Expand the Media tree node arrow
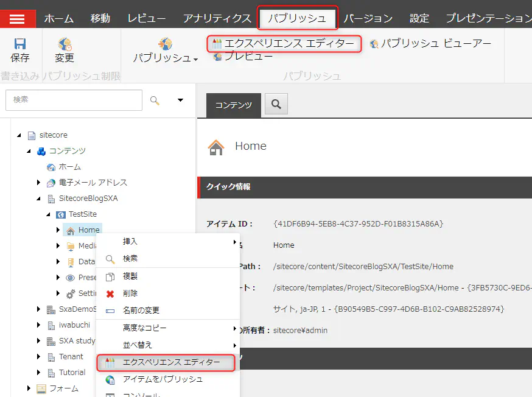This screenshot has width=532, height=397. pyautogui.click(x=58, y=245)
